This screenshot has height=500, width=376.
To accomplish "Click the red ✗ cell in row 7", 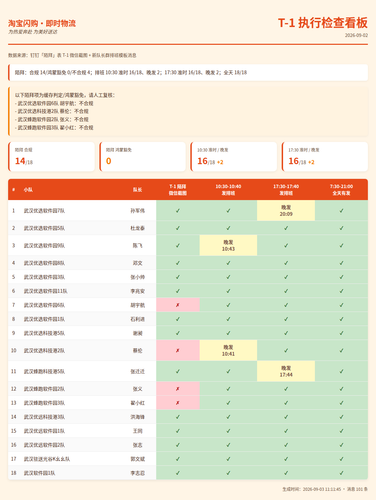I will (x=178, y=305).
